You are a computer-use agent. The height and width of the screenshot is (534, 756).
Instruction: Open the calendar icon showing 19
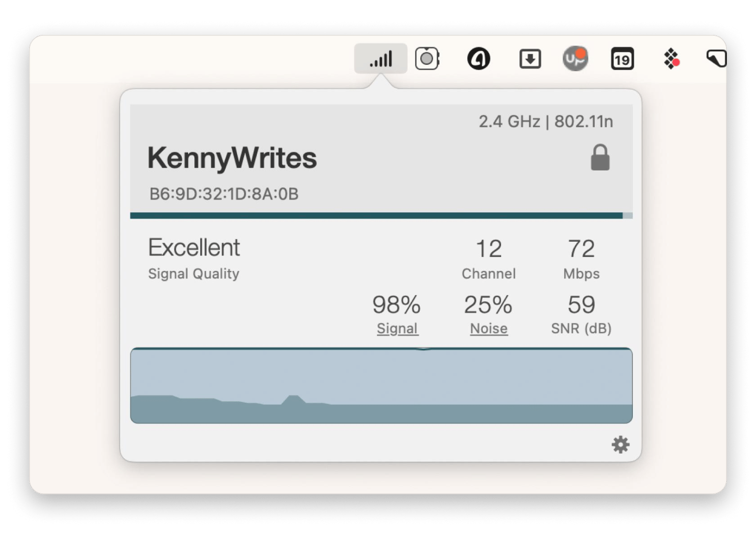click(622, 59)
